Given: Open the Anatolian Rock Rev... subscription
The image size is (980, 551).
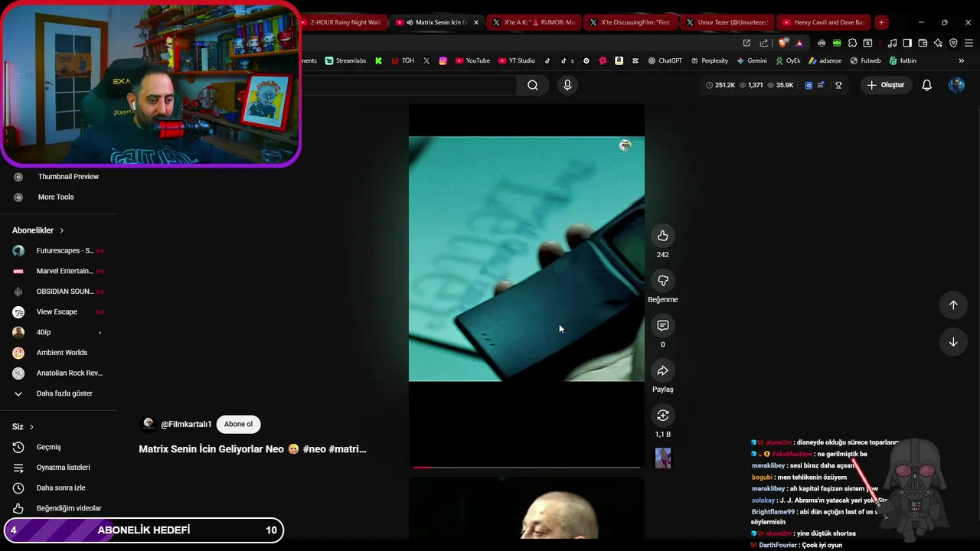Looking at the screenshot, I should pyautogui.click(x=60, y=373).
